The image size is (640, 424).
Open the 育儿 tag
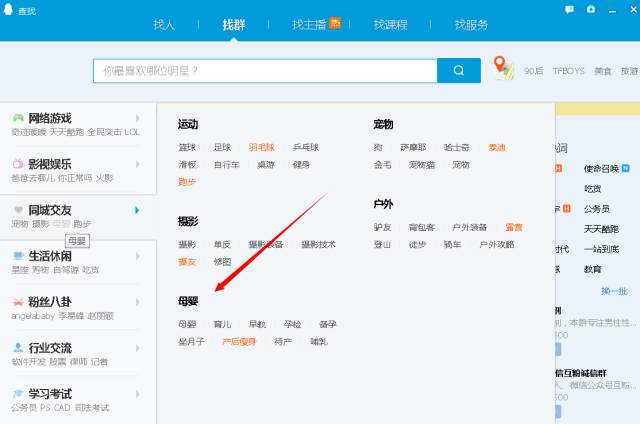click(x=222, y=324)
